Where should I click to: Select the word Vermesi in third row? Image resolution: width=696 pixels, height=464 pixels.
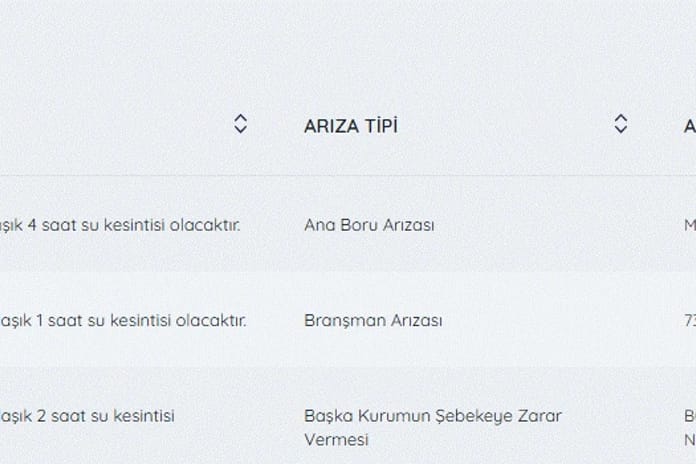pos(336,440)
